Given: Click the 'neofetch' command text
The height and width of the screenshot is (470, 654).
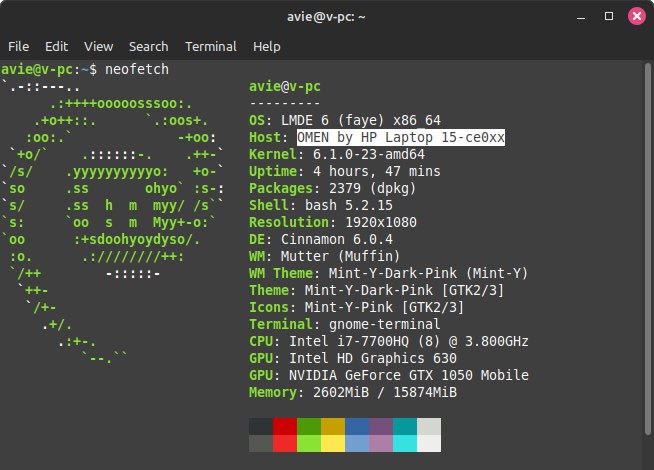Looking at the screenshot, I should 137,69.
